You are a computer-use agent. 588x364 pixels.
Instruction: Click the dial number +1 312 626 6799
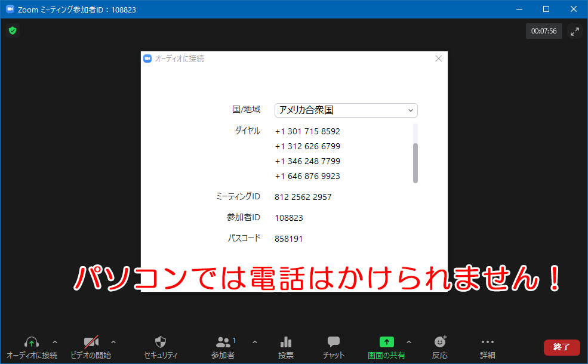[307, 146]
